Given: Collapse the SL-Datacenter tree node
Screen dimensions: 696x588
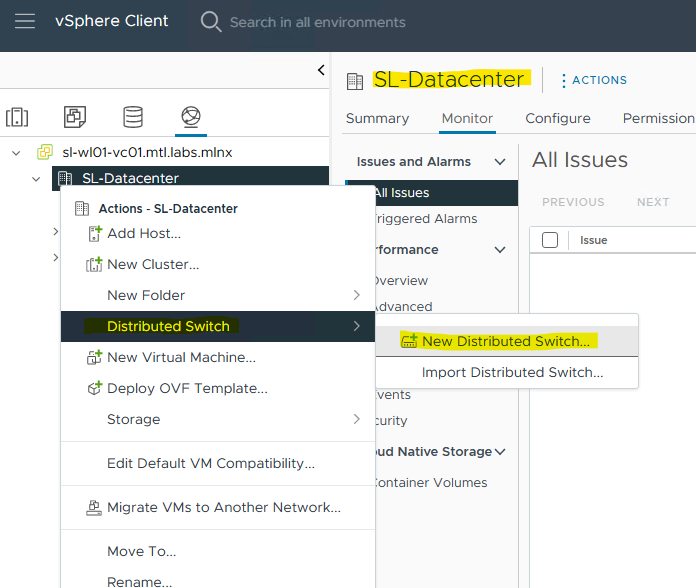Looking at the screenshot, I should pos(36,179).
